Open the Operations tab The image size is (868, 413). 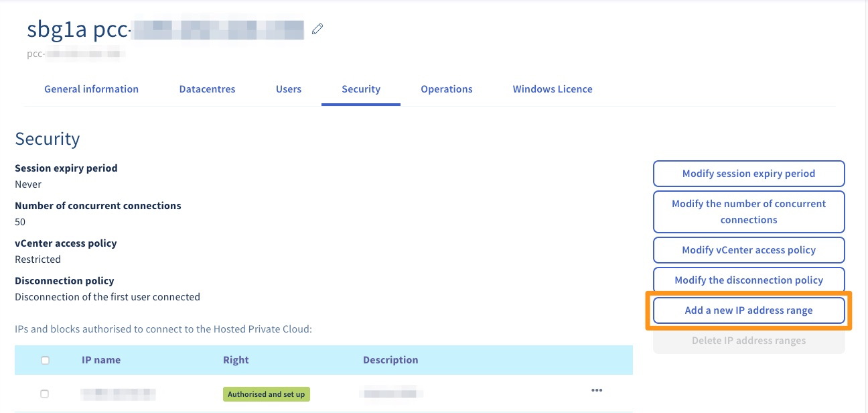446,88
